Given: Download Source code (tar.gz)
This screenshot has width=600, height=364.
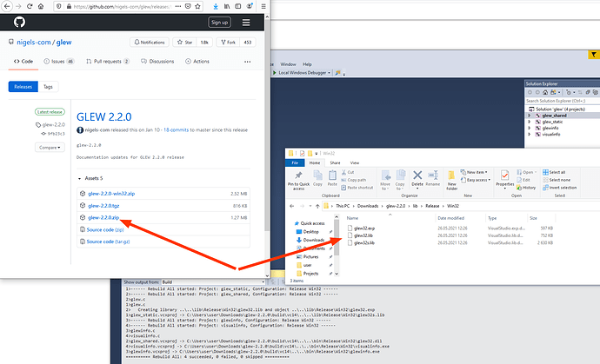Looking at the screenshot, I should [x=109, y=242].
